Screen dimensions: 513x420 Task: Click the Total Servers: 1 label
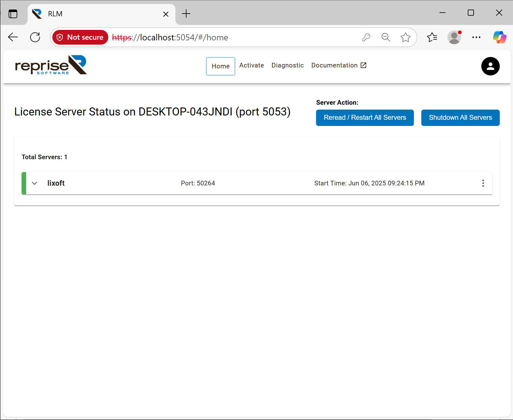[x=44, y=157]
